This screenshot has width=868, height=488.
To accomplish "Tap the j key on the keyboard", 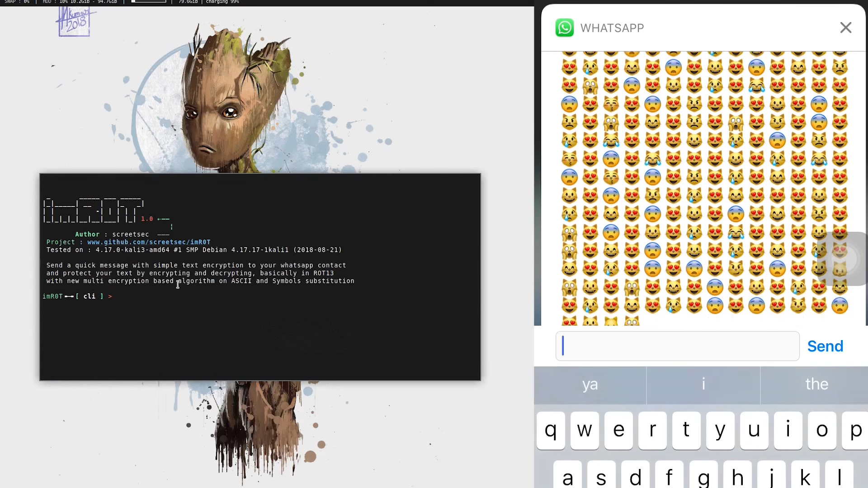I will click(x=771, y=474).
